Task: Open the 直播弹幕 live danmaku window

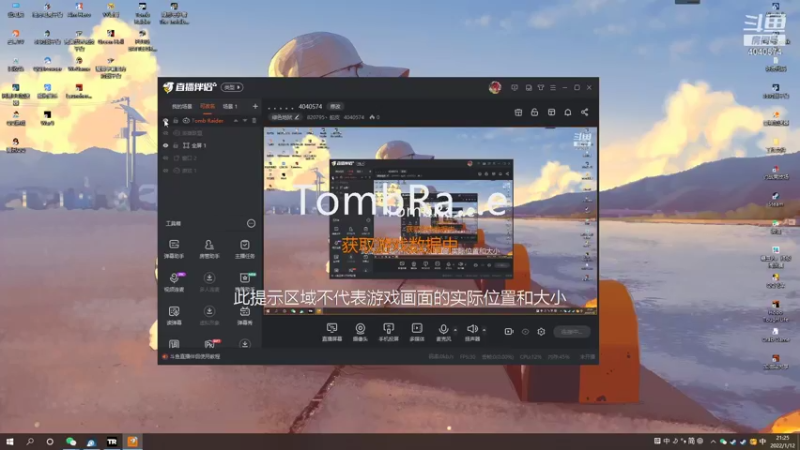Action: coord(332,332)
